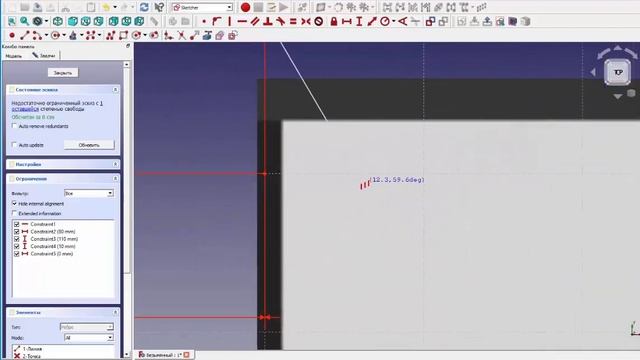This screenshot has height=360, width=640.
Task: Apply lock constraint padlock icon
Action: click(x=333, y=21)
